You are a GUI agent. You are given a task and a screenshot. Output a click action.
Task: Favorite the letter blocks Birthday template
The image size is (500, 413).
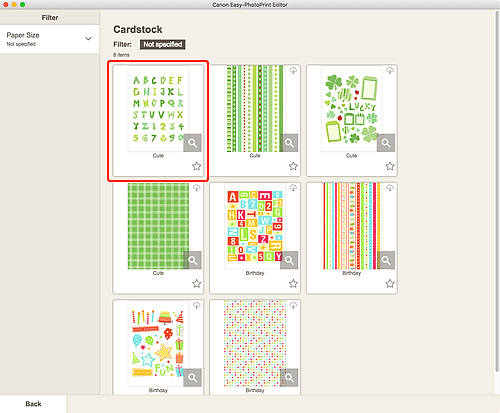(x=293, y=283)
